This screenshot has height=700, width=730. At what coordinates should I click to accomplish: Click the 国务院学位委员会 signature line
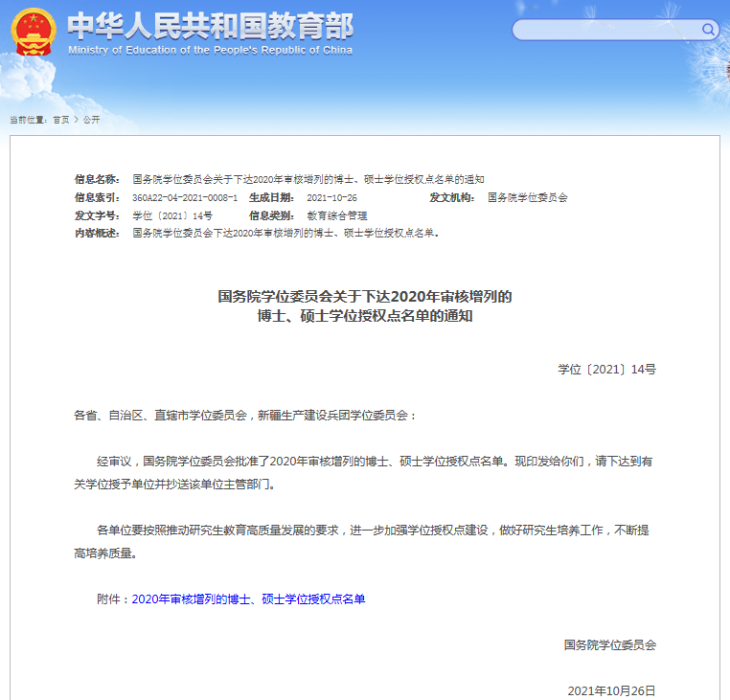[x=610, y=645]
